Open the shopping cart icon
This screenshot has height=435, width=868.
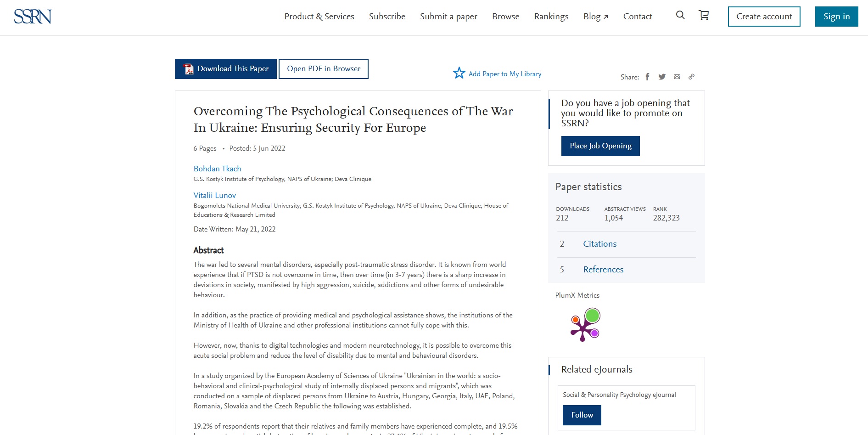click(704, 15)
